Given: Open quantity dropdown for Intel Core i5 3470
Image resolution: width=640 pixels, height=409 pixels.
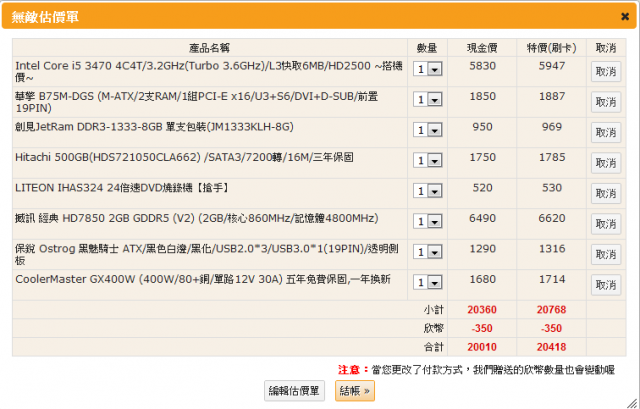Looking at the screenshot, I should coord(427,69).
